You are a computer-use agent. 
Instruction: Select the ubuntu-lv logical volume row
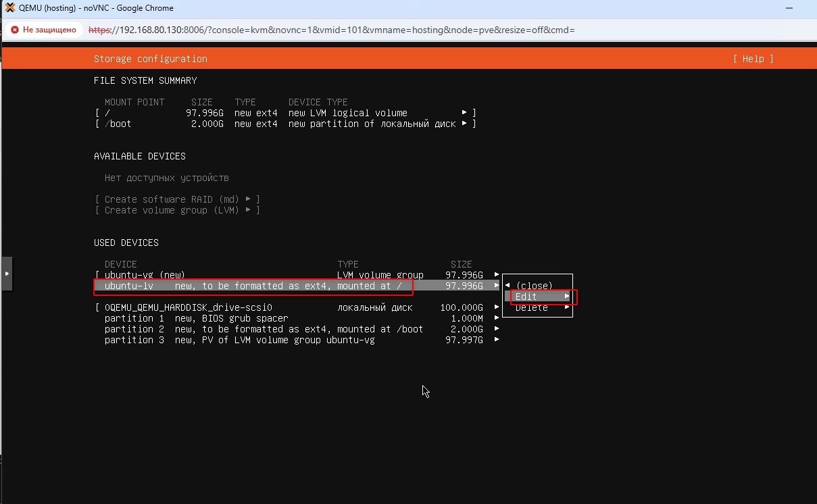pos(257,286)
